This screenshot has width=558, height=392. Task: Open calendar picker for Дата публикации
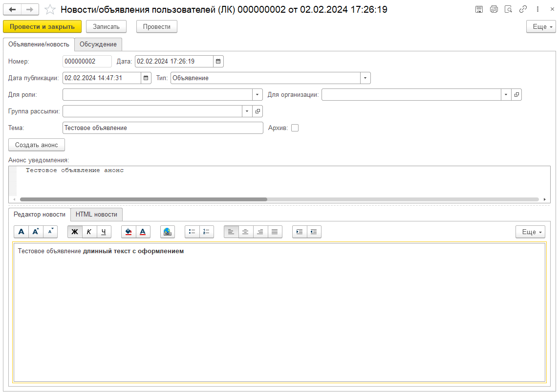click(x=146, y=78)
